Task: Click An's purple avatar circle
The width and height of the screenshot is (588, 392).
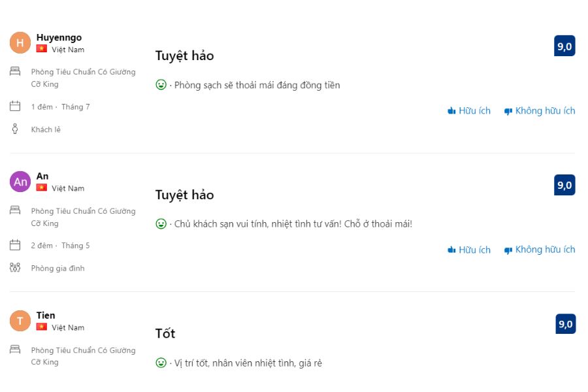Action: 20,182
